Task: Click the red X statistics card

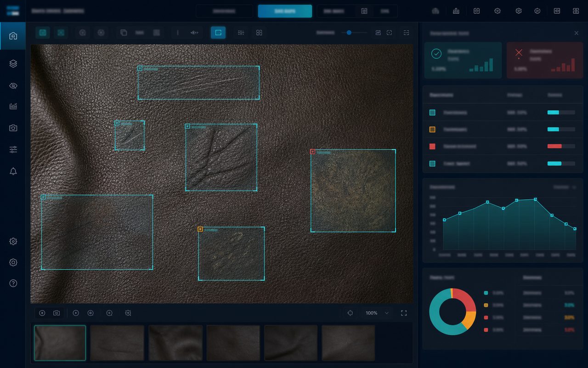Action: (545, 60)
